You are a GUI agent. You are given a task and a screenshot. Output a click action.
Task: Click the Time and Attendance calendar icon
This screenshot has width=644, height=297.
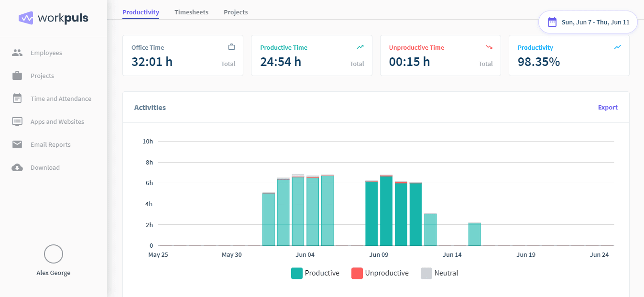(x=17, y=99)
